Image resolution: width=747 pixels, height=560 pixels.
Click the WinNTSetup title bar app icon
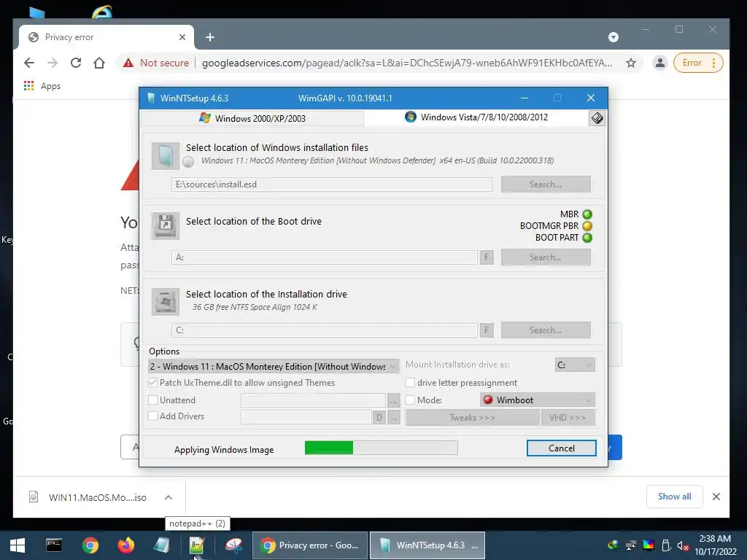tap(151, 98)
